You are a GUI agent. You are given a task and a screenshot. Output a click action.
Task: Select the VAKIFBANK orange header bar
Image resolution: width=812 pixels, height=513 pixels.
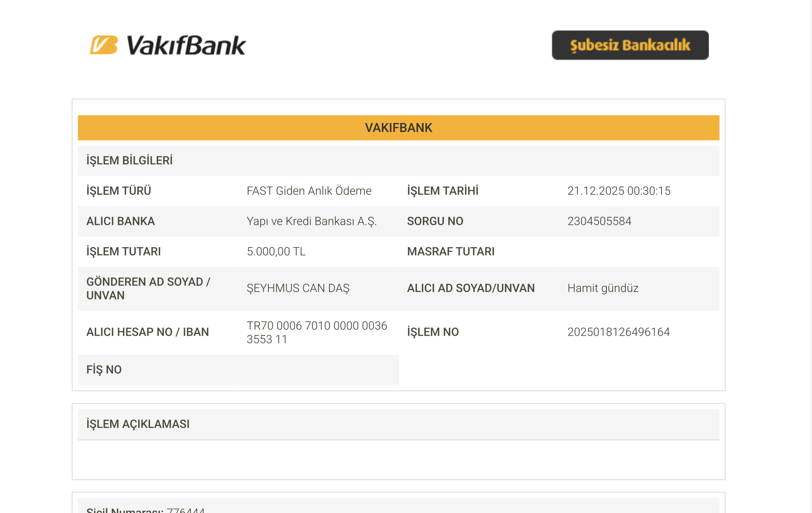click(x=399, y=128)
